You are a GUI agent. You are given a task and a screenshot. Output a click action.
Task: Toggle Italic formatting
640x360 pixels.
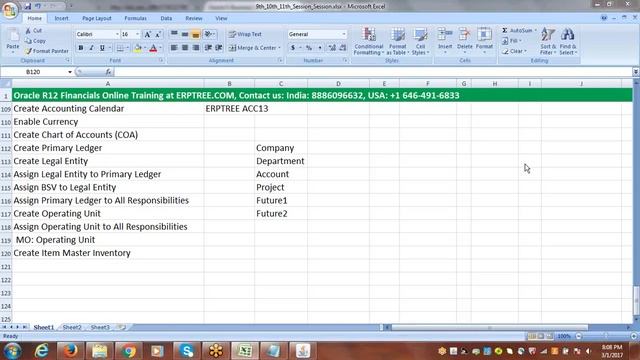[x=91, y=48]
